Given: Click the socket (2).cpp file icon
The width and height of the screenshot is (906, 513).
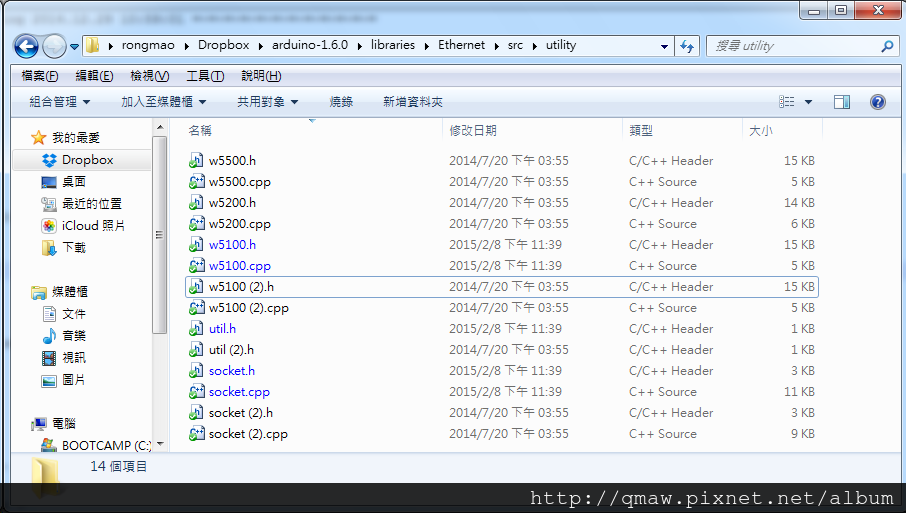Looking at the screenshot, I should (x=196, y=433).
